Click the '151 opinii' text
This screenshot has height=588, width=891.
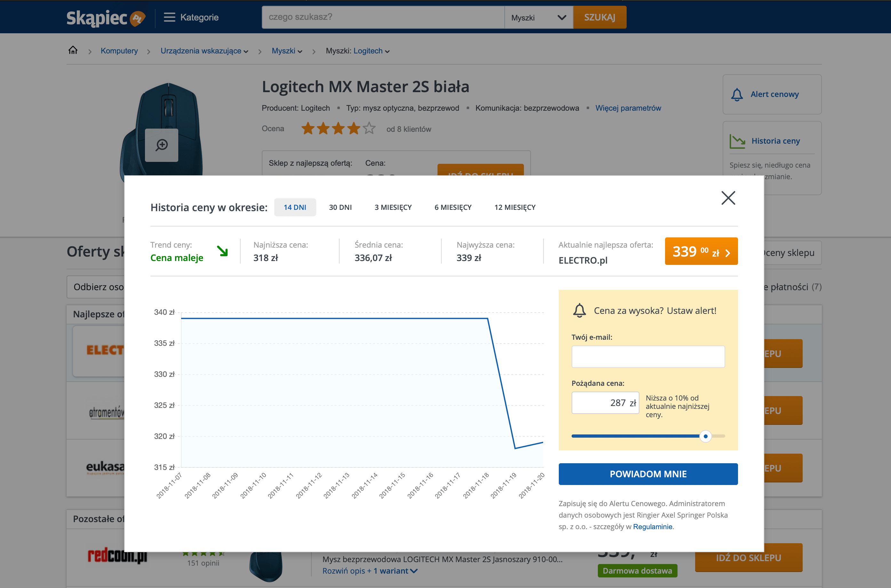203,563
